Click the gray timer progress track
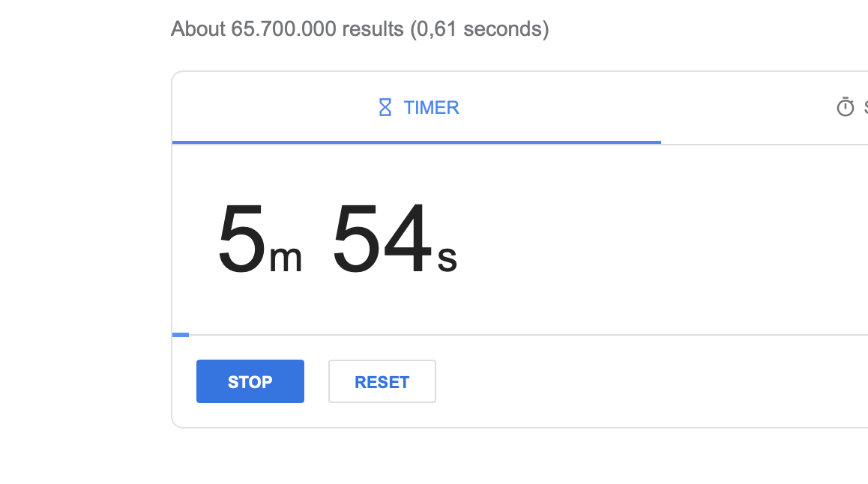868x484 pixels. point(525,335)
